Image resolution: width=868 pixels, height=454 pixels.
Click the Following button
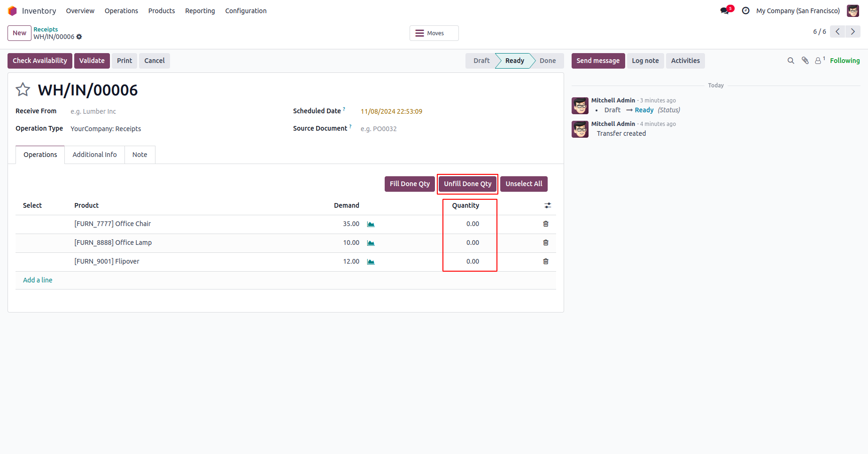[845, 61]
